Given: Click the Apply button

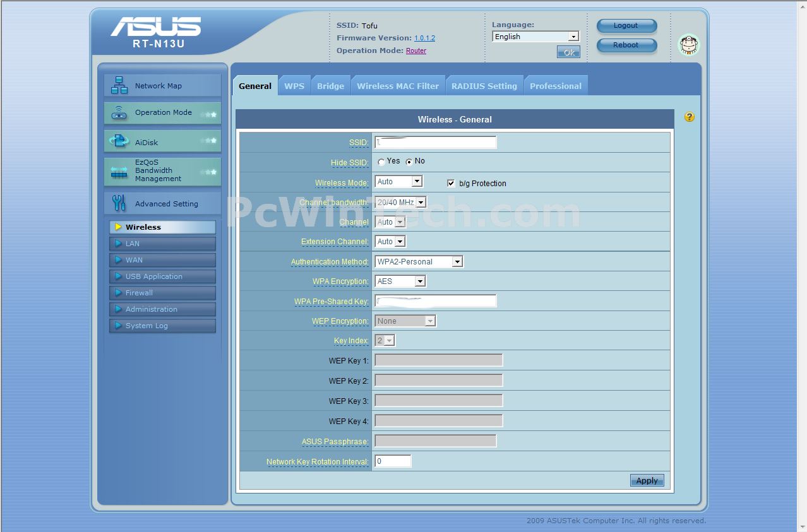Looking at the screenshot, I should pyautogui.click(x=647, y=480).
